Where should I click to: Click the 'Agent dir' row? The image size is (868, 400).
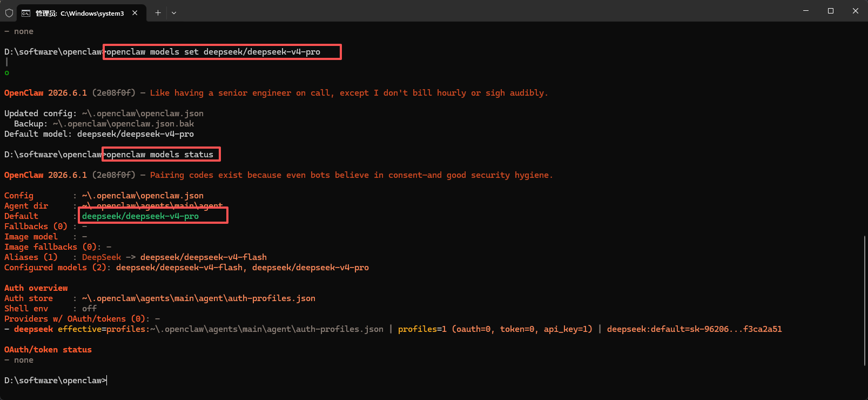[x=113, y=206]
